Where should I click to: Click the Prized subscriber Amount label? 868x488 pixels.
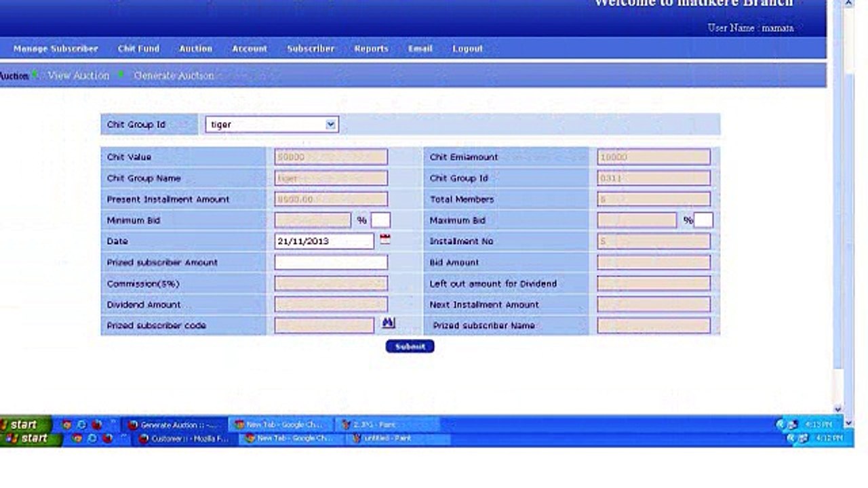(162, 262)
